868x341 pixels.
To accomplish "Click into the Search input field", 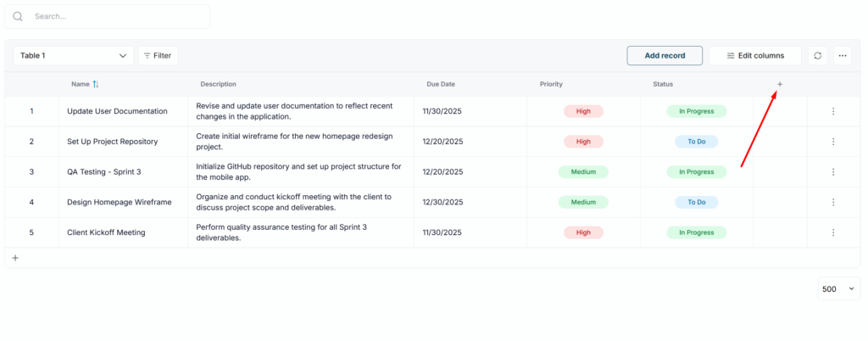I will click(x=119, y=16).
